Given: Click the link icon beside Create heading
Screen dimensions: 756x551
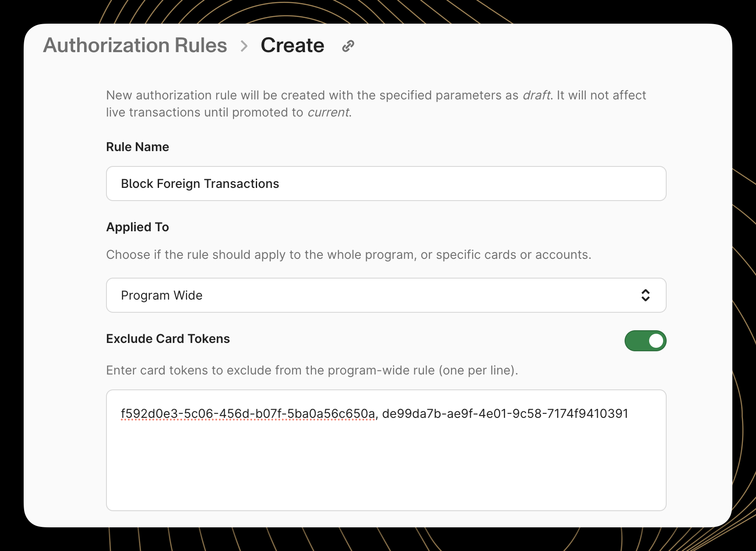Looking at the screenshot, I should (348, 45).
